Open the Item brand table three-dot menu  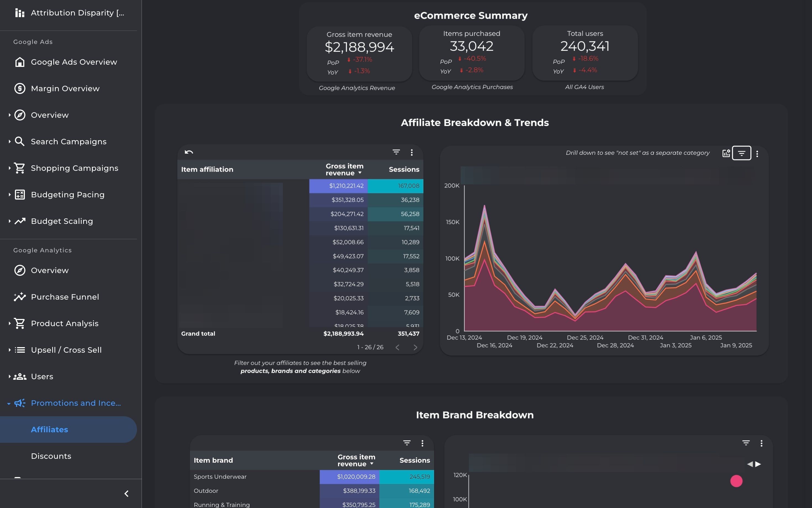click(422, 443)
